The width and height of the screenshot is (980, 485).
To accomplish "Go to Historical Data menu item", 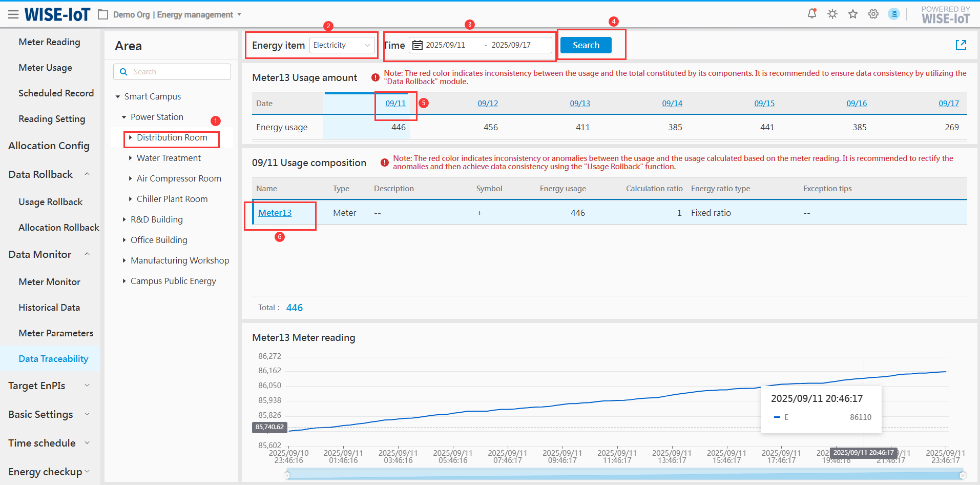I will 49,308.
